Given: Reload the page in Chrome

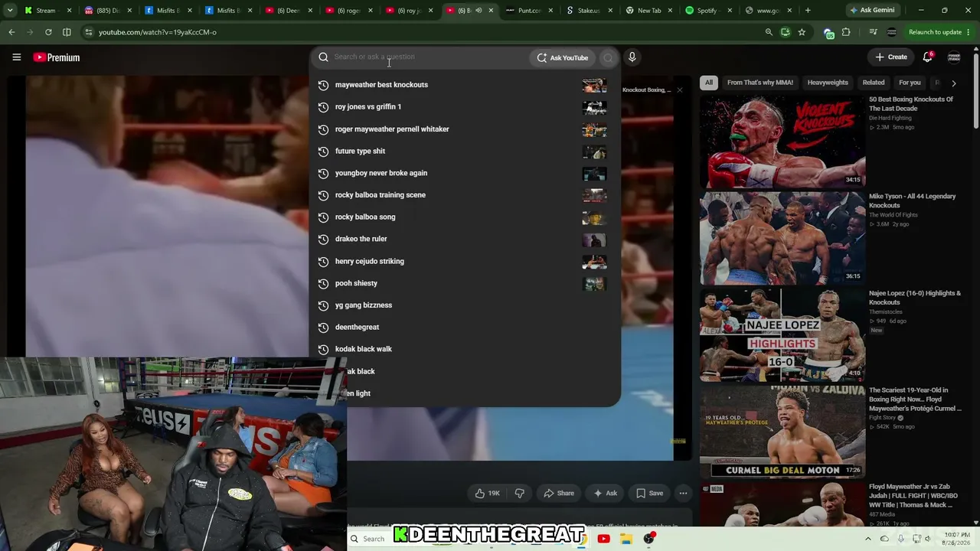Looking at the screenshot, I should pos(48,32).
